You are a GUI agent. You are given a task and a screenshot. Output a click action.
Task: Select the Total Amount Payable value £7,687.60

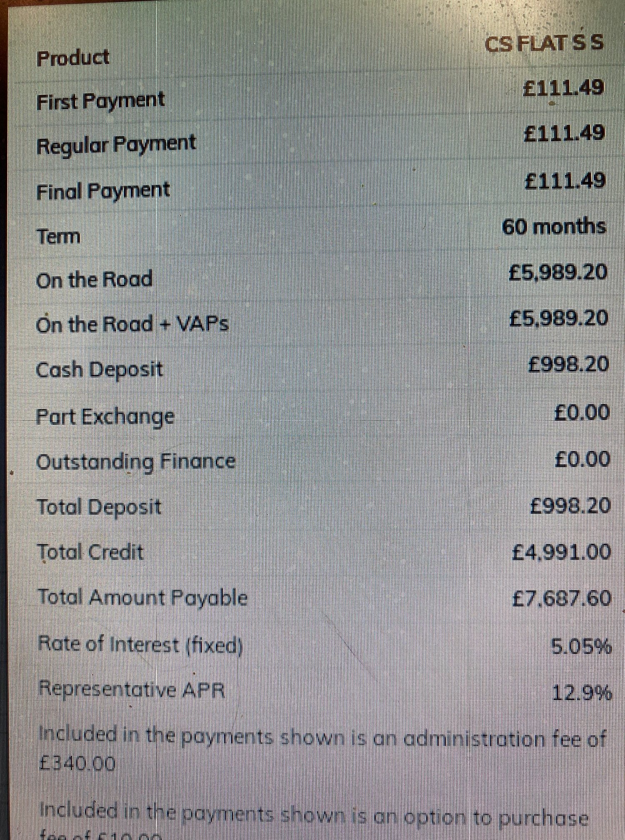click(562, 599)
